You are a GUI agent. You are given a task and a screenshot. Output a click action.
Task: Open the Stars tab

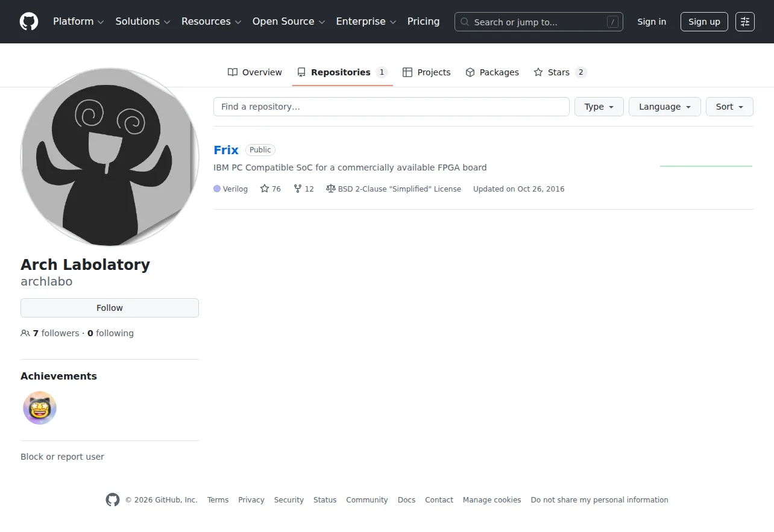(560, 72)
